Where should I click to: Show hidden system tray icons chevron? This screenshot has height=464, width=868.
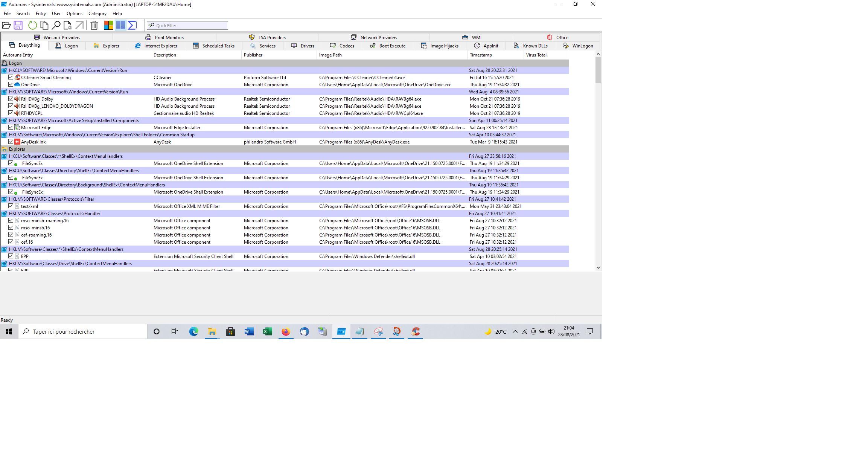pos(515,331)
